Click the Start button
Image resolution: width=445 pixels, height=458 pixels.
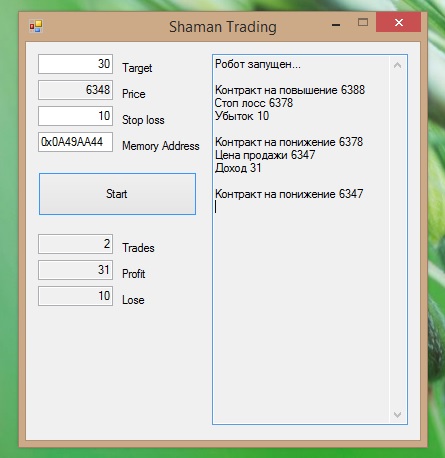117,194
